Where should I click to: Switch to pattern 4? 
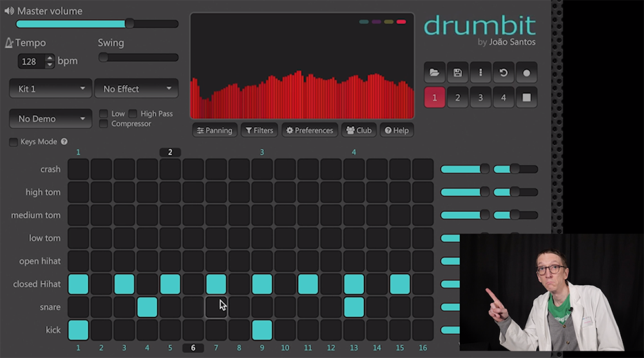click(504, 98)
